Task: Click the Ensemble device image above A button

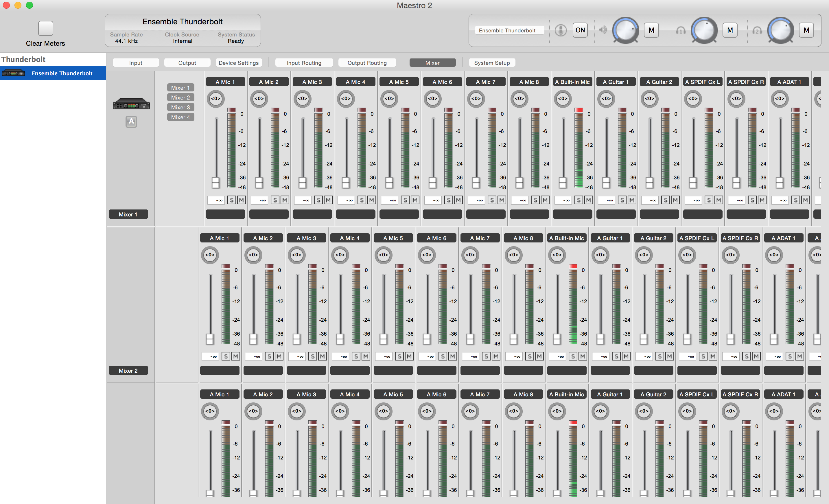Action: click(x=131, y=104)
